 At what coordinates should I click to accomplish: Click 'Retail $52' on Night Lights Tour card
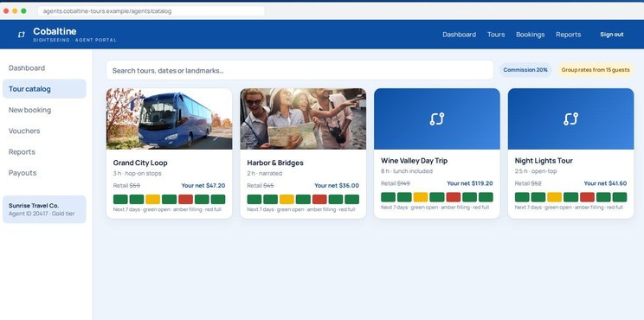coord(528,183)
